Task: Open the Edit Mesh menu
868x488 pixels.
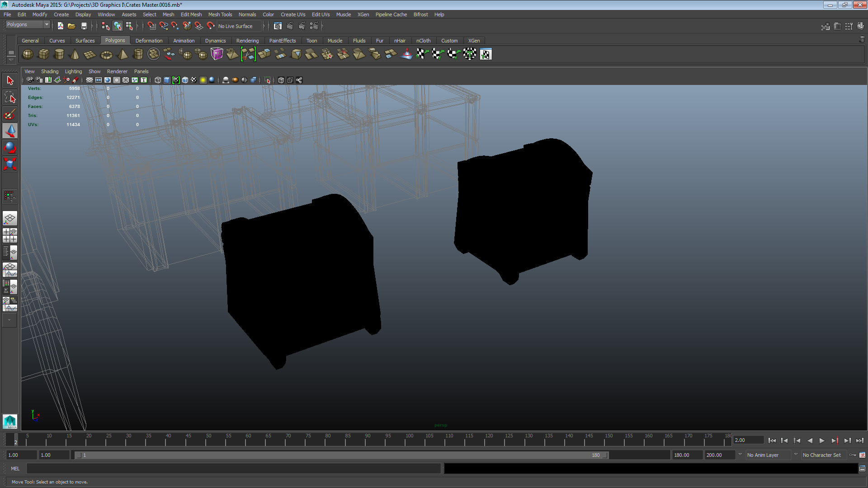Action: [191, 14]
